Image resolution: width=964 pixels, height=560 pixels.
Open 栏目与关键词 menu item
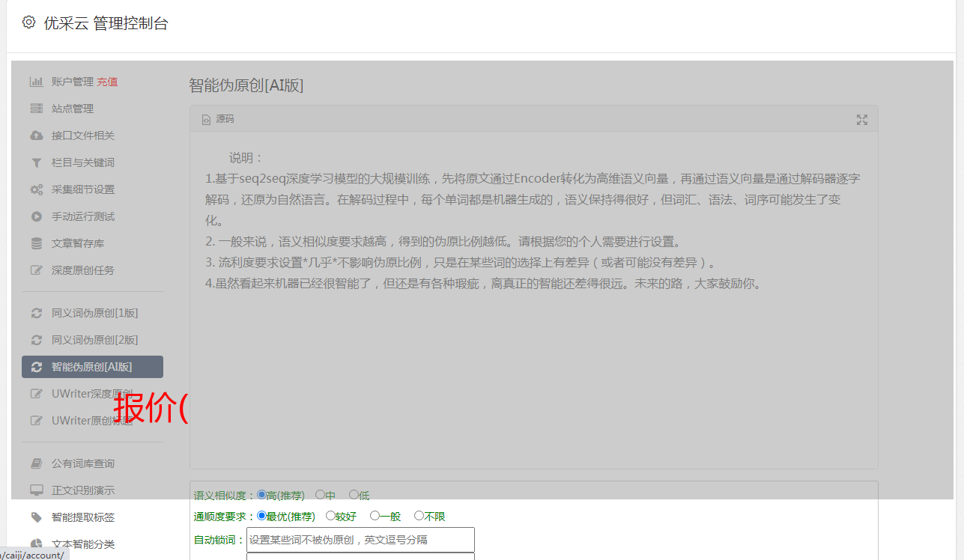point(83,162)
